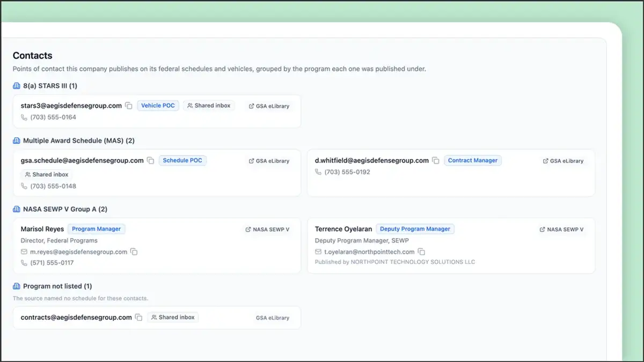644x362 pixels.
Task: Click the Program not listed (1) heading
Action: point(57,286)
